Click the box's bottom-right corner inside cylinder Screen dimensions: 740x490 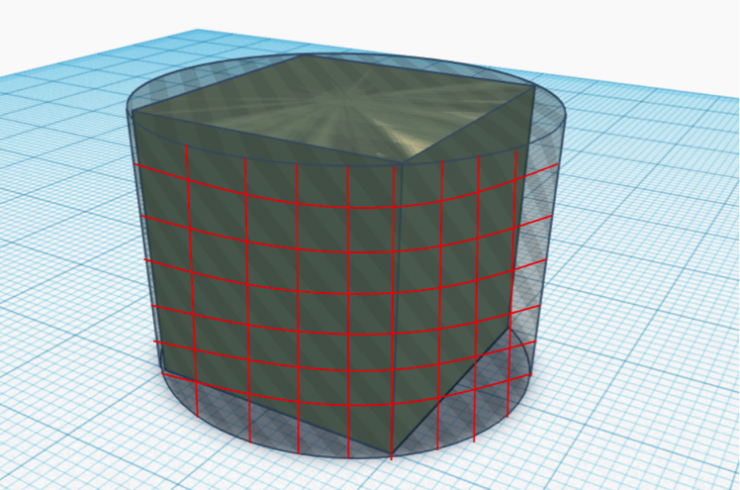pyautogui.click(x=510, y=325)
